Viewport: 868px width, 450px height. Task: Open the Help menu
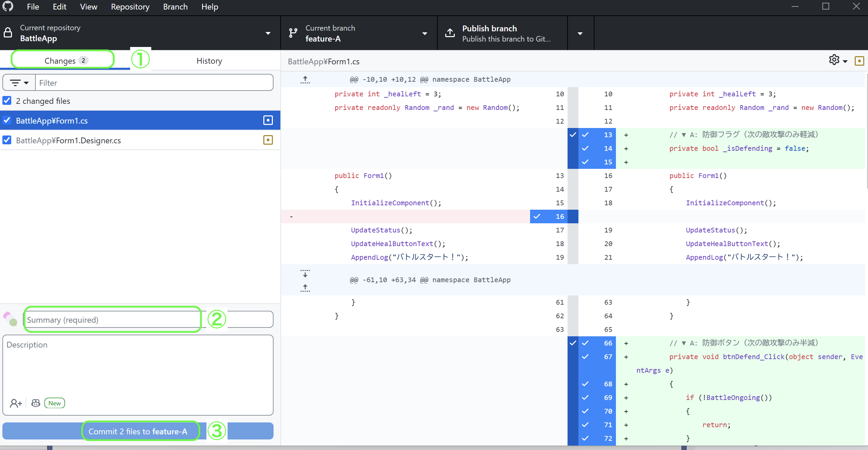[210, 7]
